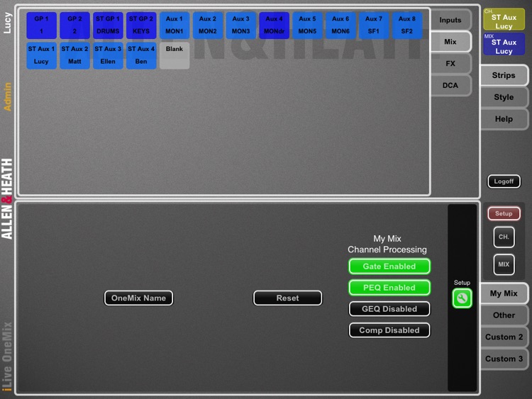Select the GP 1 mix tile
The height and width of the screenshot is (399, 532).
[41, 25]
